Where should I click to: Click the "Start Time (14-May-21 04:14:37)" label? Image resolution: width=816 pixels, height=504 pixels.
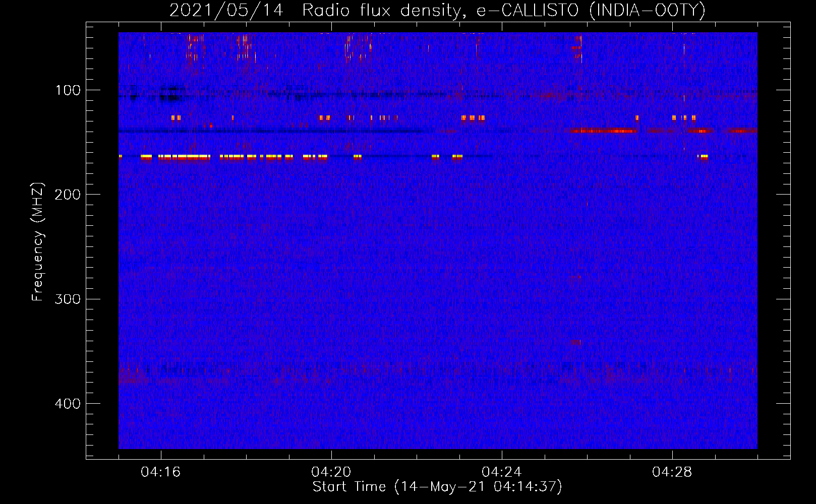[x=437, y=487]
